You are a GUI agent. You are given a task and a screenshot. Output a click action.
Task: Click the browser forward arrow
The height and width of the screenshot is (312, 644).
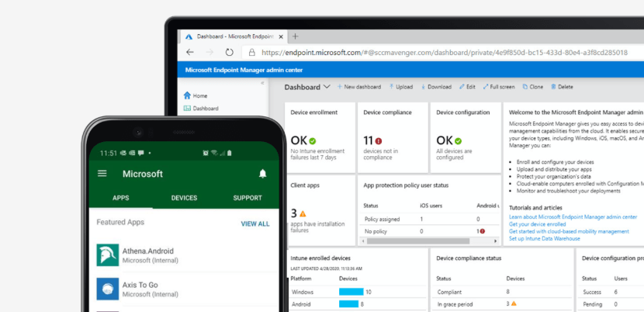[x=209, y=52]
